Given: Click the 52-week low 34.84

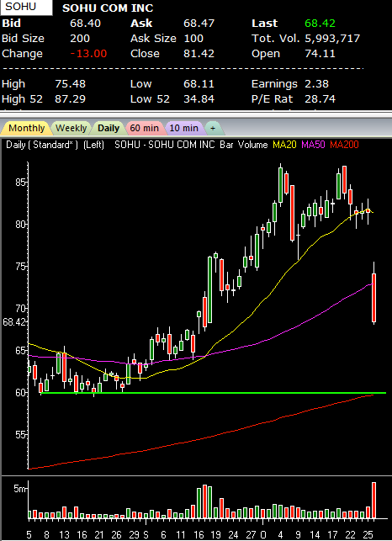Looking at the screenshot, I should pos(199,99).
